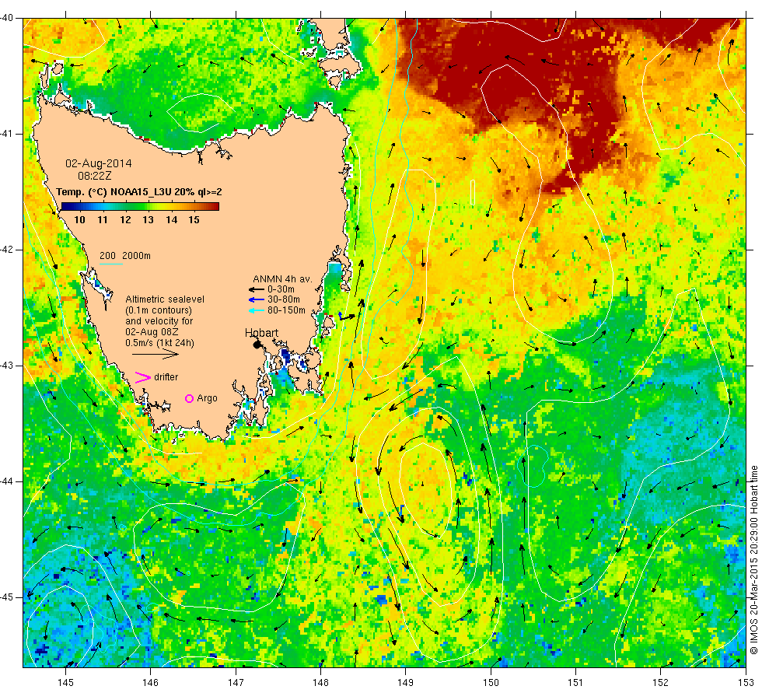
Task: Click the cyan 80-150m legend arrow
Action: (256, 310)
